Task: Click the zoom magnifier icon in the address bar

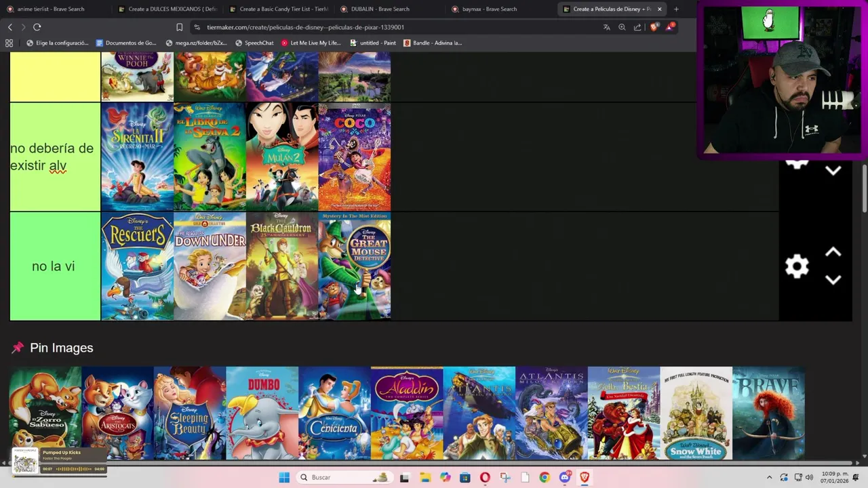Action: (622, 27)
